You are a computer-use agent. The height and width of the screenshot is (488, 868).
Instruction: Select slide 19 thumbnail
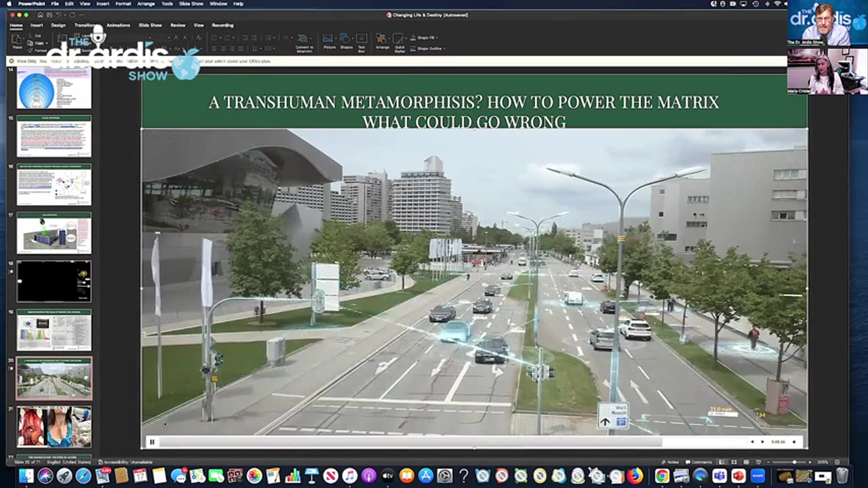[54, 330]
